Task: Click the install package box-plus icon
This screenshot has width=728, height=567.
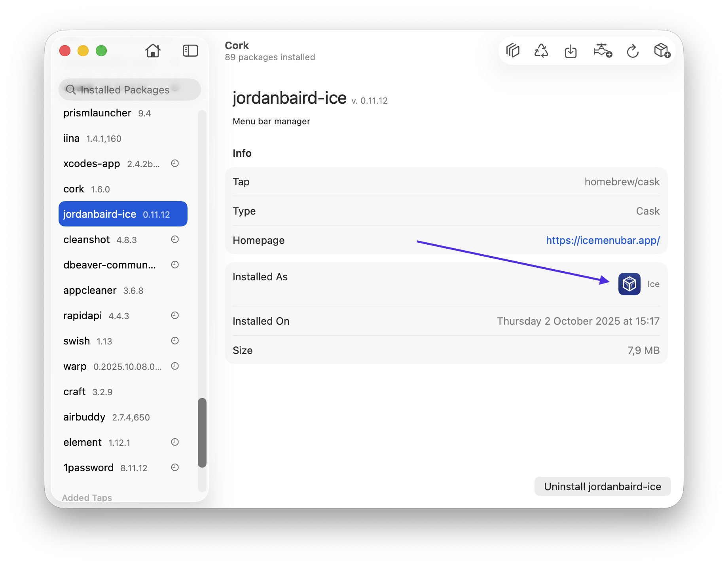Action: 662,51
